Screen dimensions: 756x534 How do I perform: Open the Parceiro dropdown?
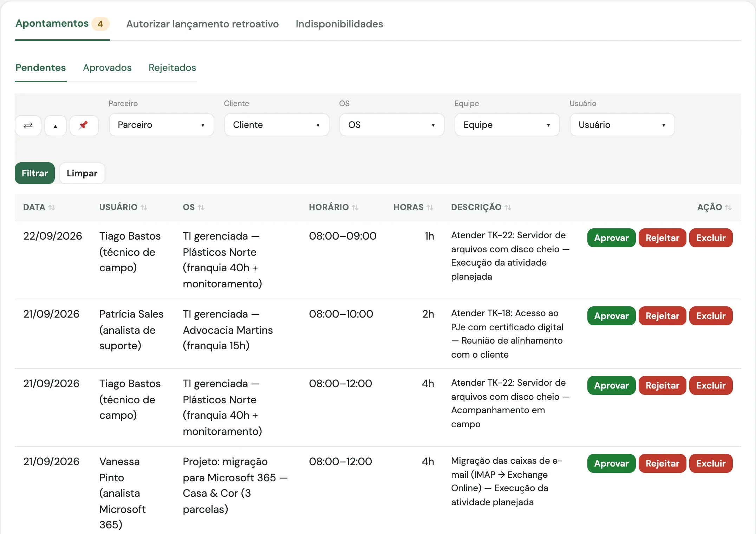[162, 125]
